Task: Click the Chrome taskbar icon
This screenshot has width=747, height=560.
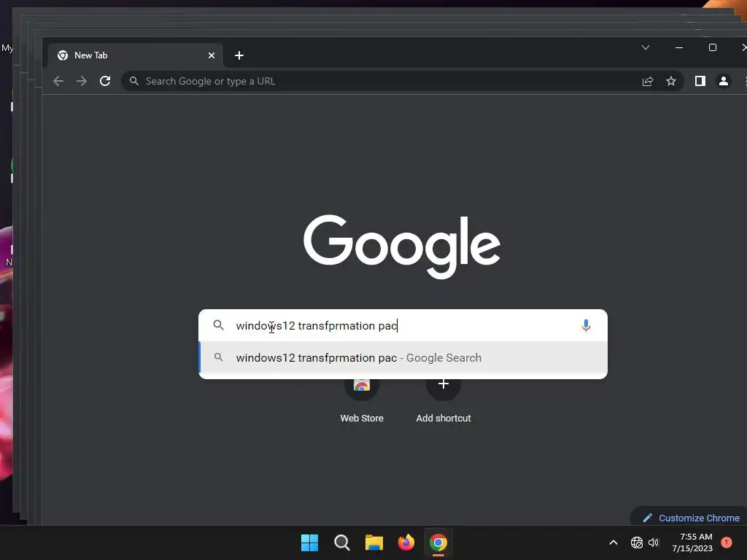Action: [x=438, y=542]
